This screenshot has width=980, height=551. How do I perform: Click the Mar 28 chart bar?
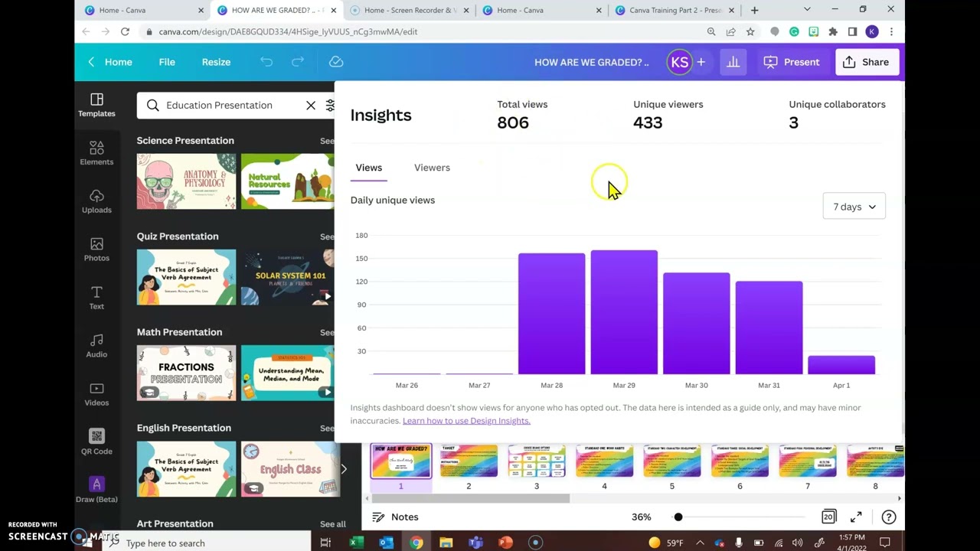551,314
